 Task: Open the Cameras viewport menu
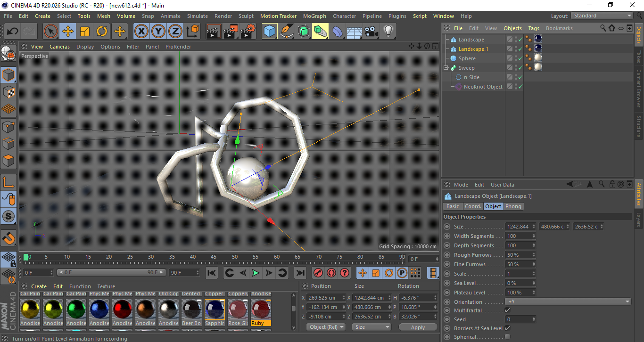[59, 47]
